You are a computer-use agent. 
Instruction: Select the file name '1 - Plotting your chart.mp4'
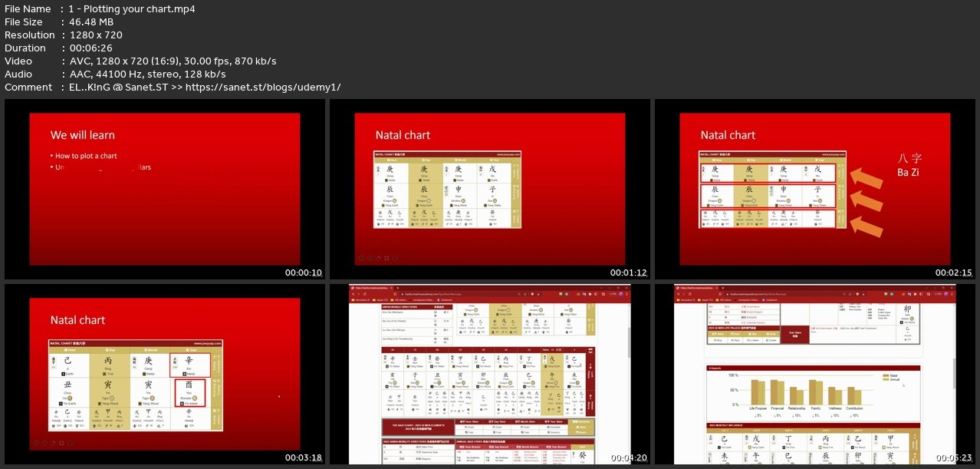[133, 9]
